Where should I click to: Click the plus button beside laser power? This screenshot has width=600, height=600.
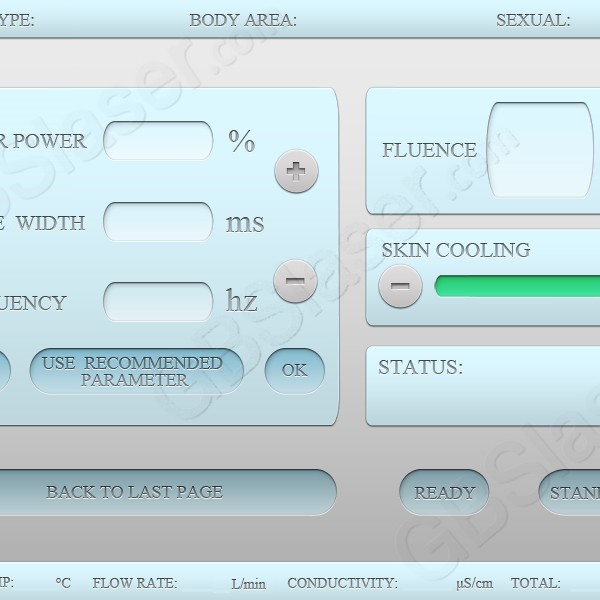[296, 171]
